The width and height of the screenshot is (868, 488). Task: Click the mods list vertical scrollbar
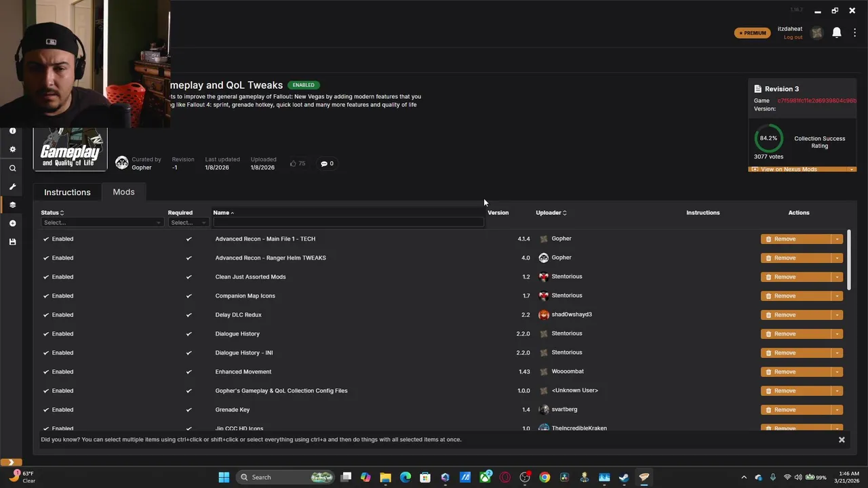(x=849, y=260)
